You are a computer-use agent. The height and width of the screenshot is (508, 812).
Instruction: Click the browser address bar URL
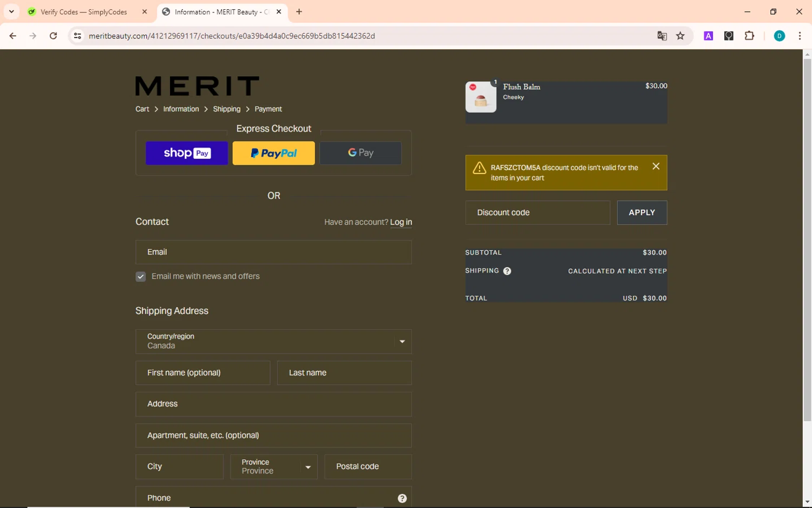(232, 36)
